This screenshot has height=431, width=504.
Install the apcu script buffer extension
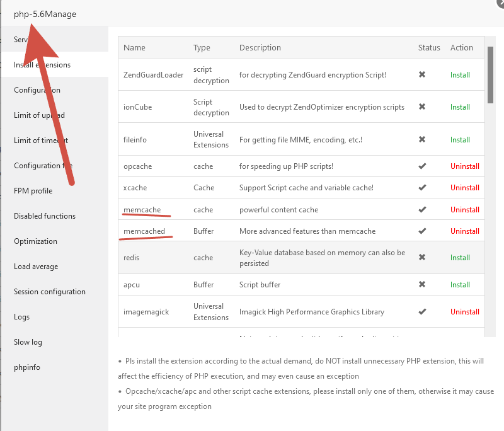460,285
